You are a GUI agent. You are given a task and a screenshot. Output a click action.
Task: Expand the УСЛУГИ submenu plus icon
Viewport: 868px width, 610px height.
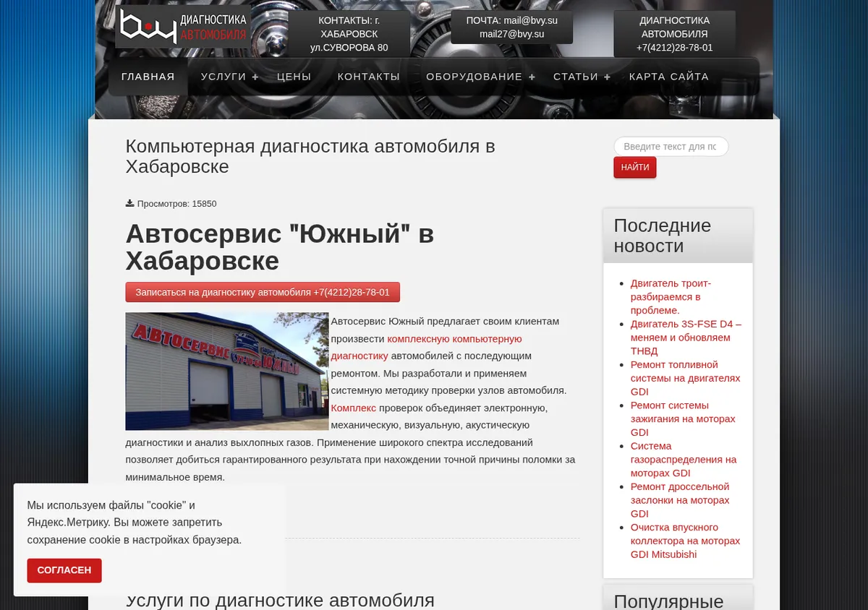click(255, 77)
